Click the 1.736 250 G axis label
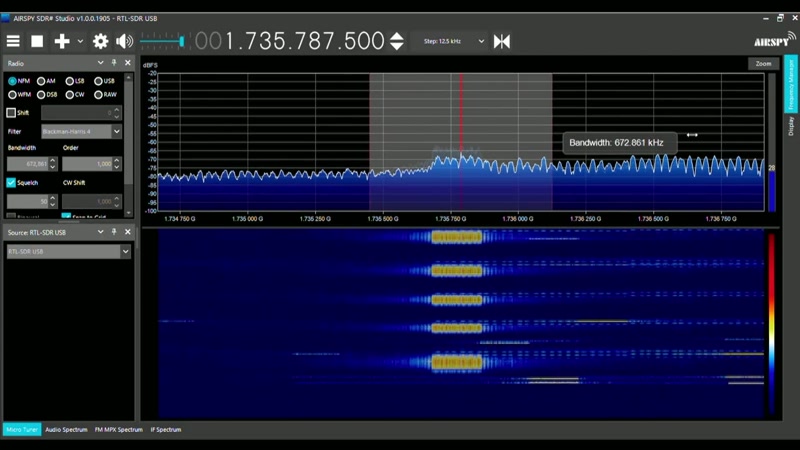 click(585, 218)
